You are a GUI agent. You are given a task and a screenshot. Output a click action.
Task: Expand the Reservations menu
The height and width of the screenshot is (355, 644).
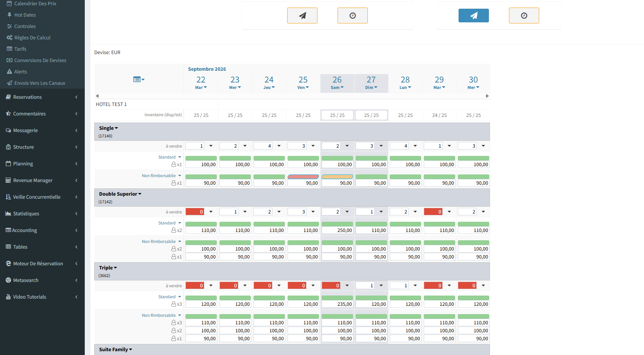42,97
